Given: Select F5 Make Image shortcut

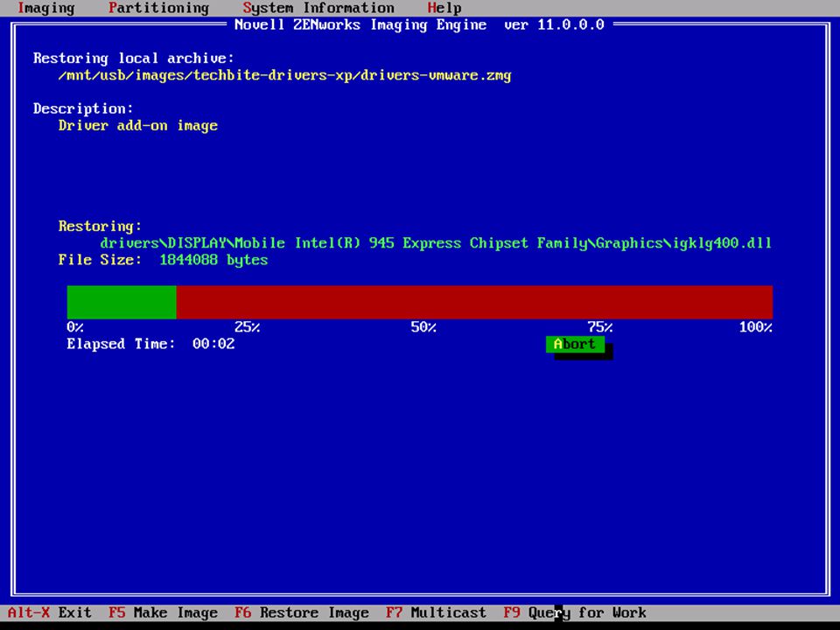Looking at the screenshot, I should pyautogui.click(x=163, y=612).
